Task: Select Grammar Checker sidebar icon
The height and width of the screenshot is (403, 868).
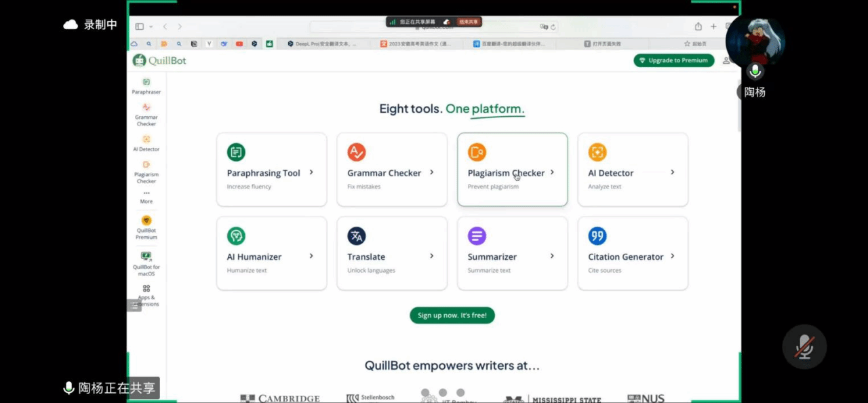Action: 146,114
